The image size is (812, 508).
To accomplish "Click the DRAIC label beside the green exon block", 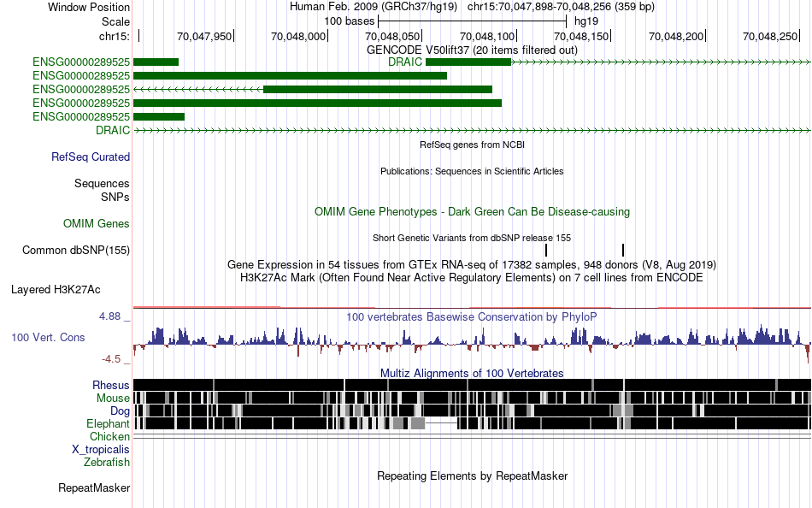I will pyautogui.click(x=405, y=62).
